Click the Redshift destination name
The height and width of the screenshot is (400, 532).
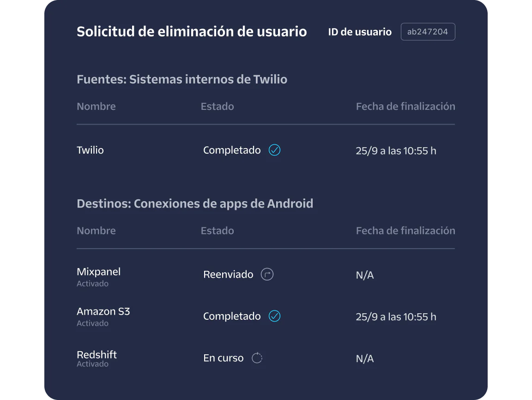97,354
